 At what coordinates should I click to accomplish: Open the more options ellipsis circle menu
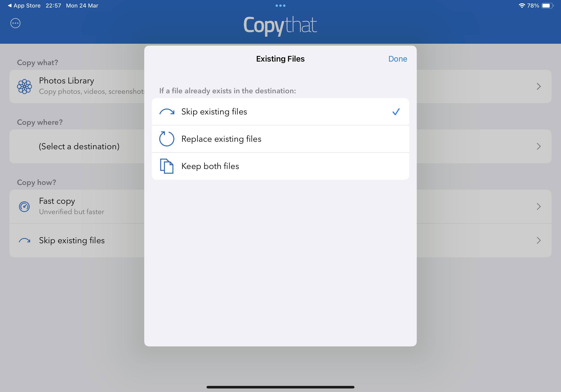click(x=15, y=23)
